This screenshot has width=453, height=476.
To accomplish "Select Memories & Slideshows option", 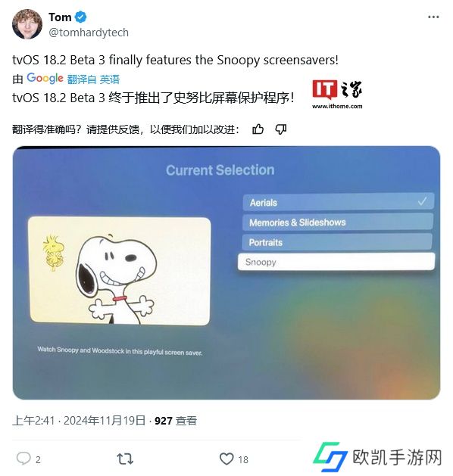I will (x=338, y=222).
